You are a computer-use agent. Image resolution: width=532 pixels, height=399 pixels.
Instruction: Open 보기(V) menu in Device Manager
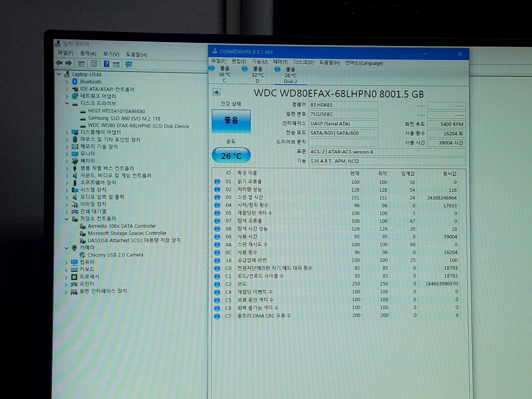[x=111, y=54]
